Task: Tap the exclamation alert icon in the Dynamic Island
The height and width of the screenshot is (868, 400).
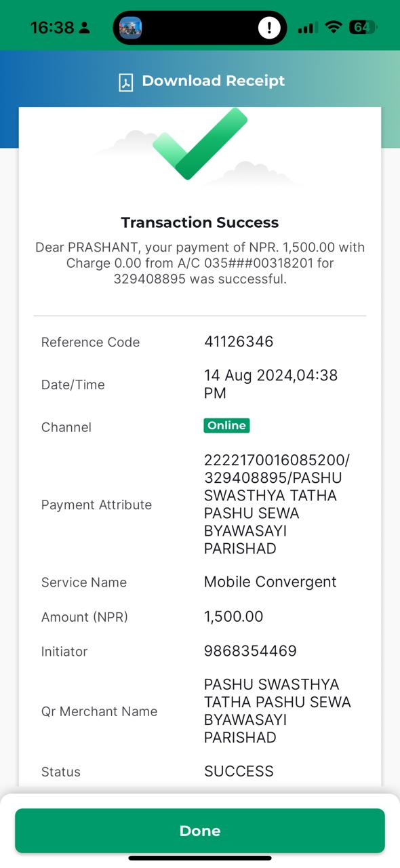Action: click(269, 28)
